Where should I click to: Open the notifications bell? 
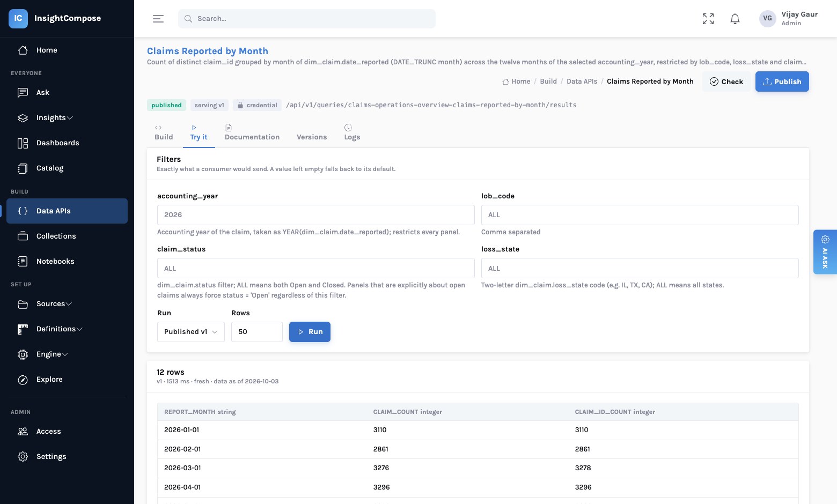click(735, 19)
